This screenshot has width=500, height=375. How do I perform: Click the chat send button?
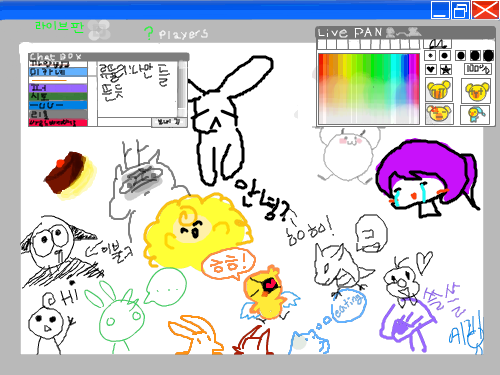[169, 122]
